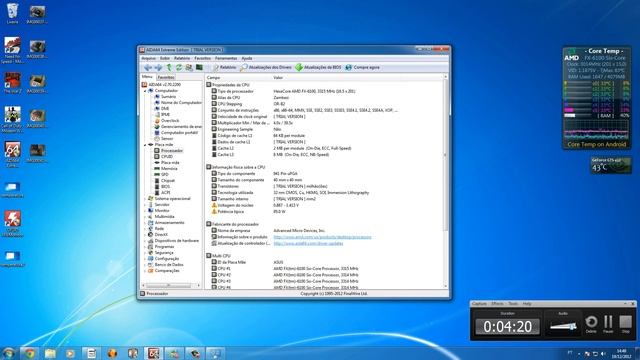Screen dimensions: 640x360
Task: Switch to the Favoritos tab in side panel
Action: tap(166, 77)
